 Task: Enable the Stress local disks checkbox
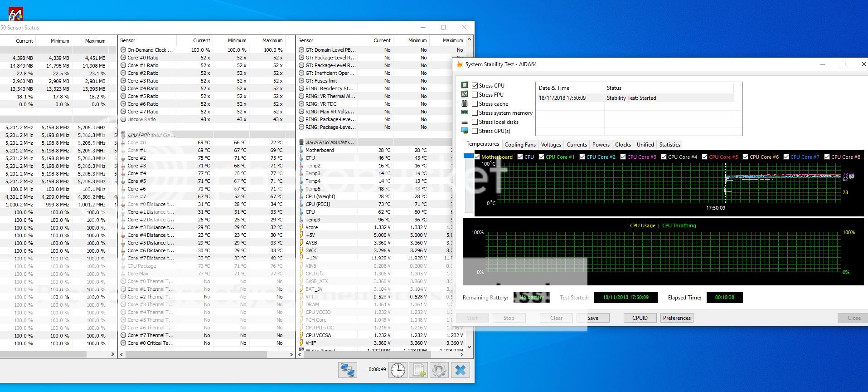tap(475, 122)
